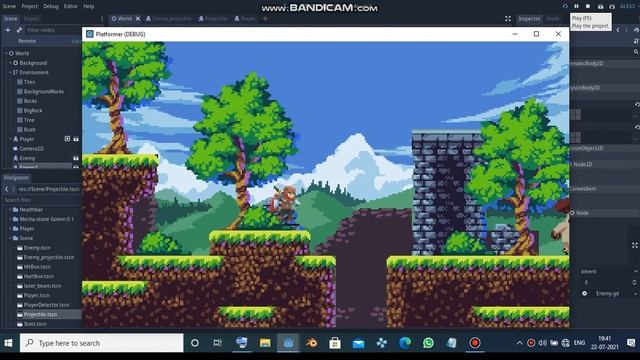Open the Help menu

89,6
